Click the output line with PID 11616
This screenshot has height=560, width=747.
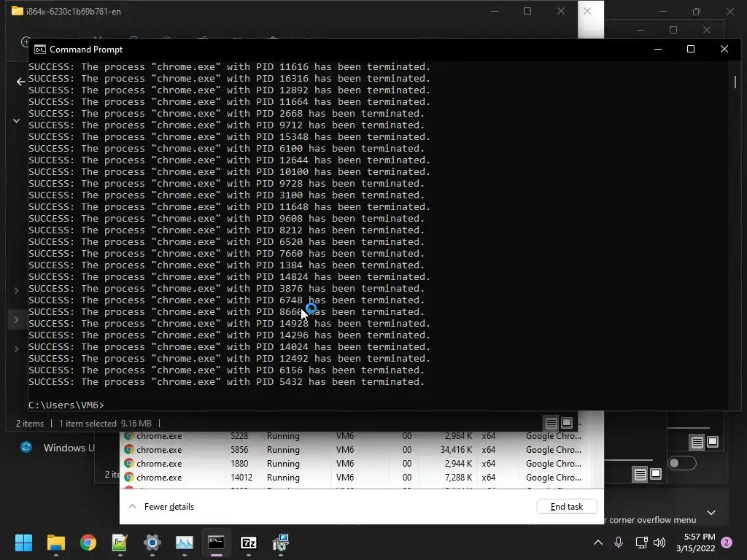[229, 66]
